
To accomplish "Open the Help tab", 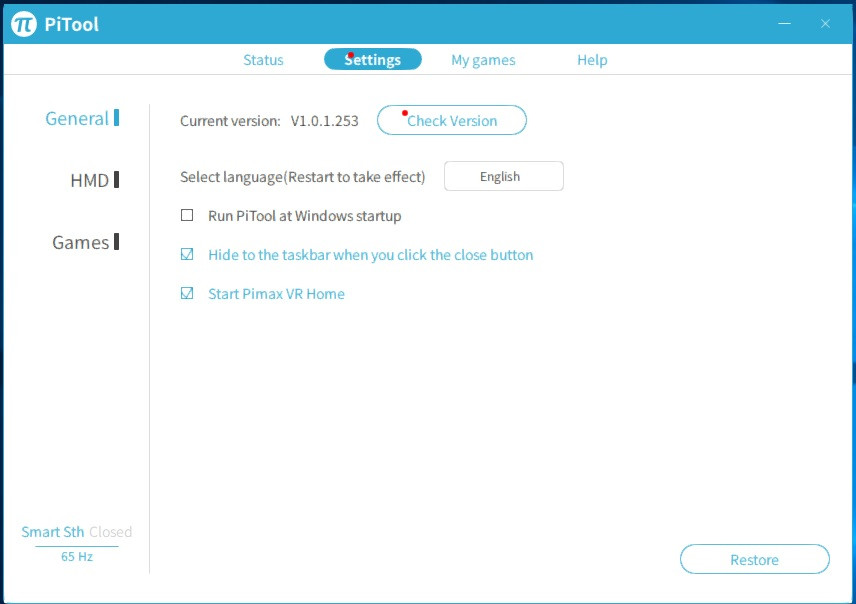I will (x=592, y=60).
